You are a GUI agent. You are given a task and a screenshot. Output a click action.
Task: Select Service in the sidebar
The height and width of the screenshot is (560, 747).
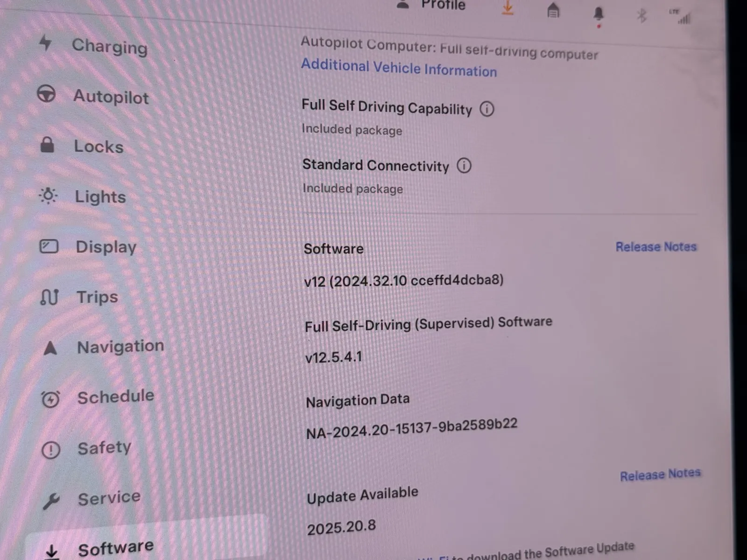[92, 499]
